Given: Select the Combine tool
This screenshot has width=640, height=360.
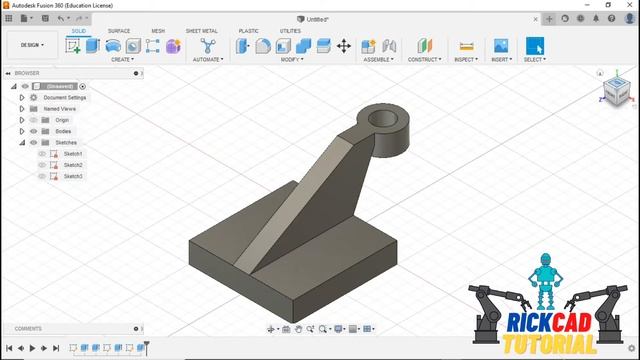Looking at the screenshot, I should (303, 46).
